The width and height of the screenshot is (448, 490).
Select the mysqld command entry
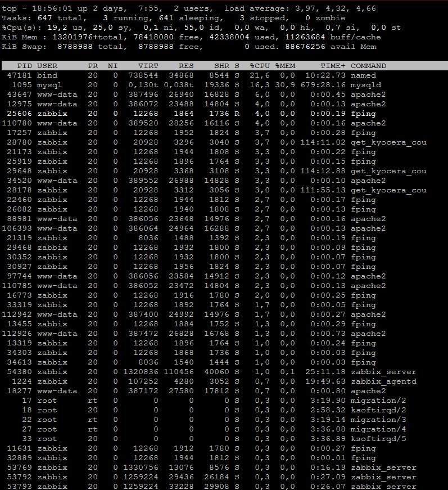point(366,85)
